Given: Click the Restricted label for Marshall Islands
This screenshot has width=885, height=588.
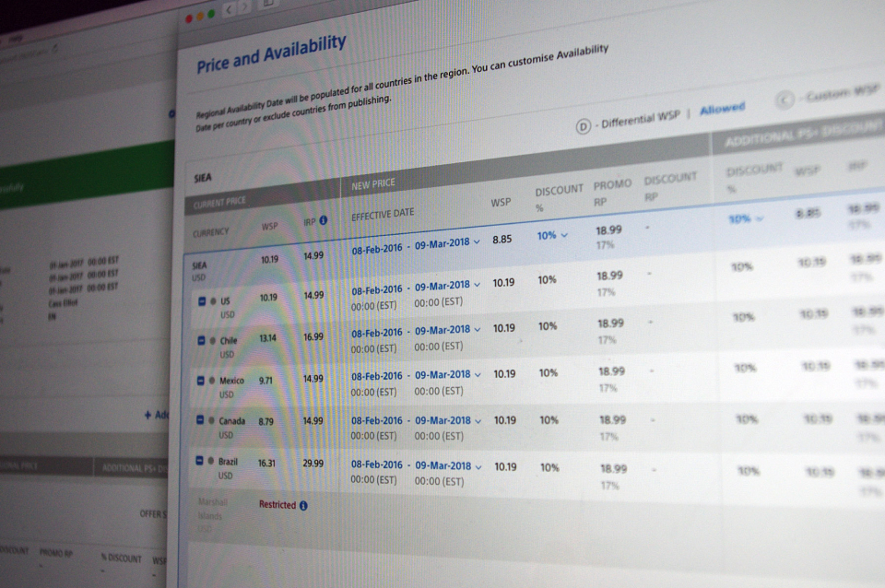Looking at the screenshot, I should pos(277,504).
